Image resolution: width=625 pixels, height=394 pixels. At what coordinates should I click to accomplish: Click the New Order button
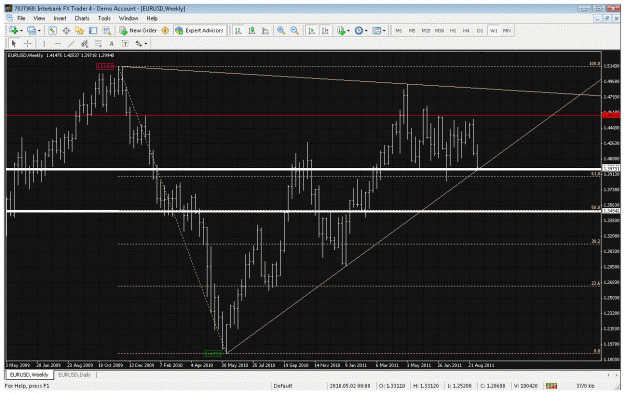click(x=138, y=31)
